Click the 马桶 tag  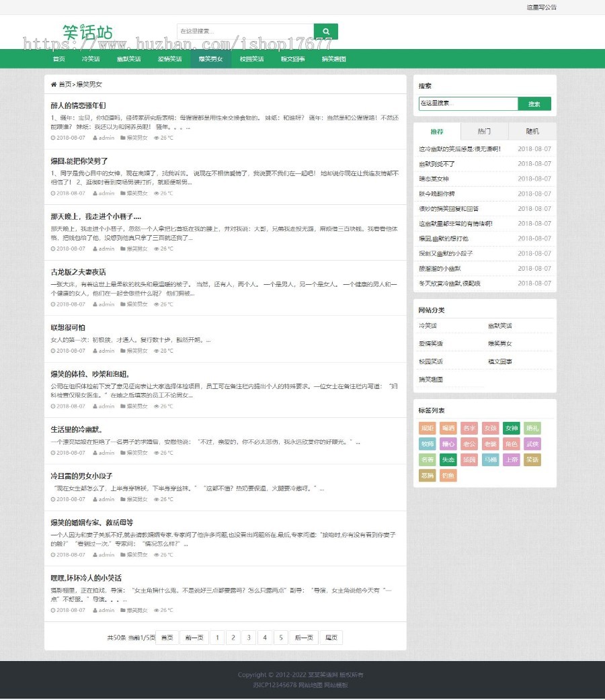point(490,460)
